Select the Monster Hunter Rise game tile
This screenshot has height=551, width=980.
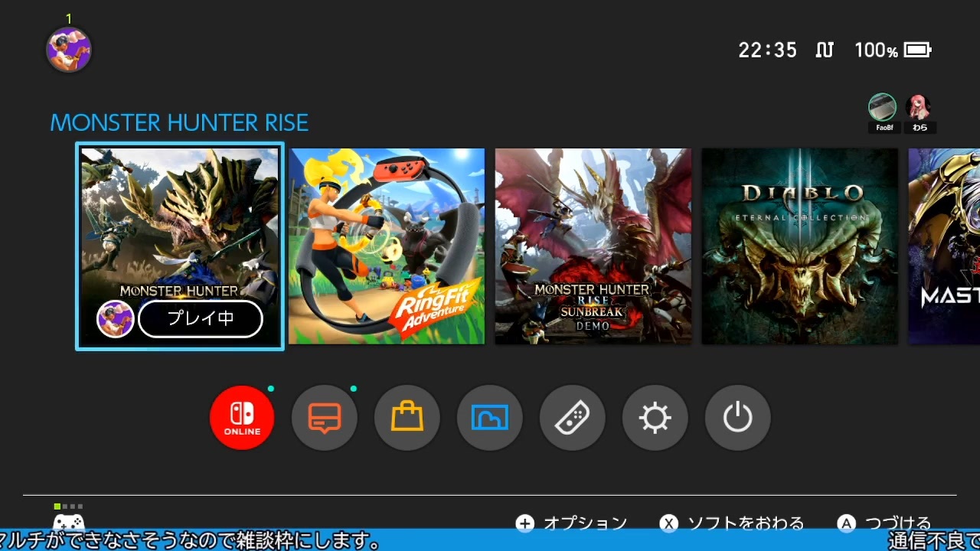click(180, 246)
